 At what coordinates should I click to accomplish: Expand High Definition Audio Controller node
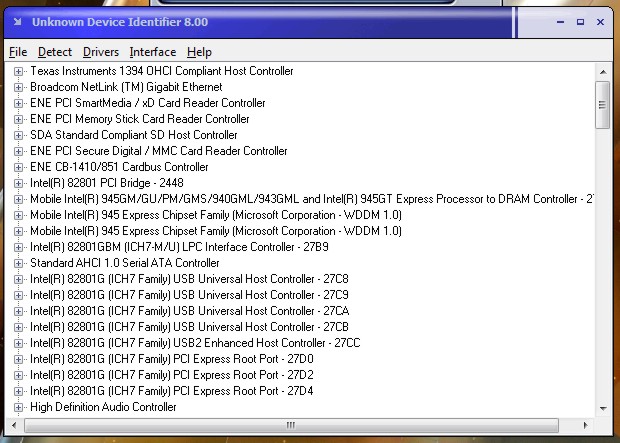18,407
